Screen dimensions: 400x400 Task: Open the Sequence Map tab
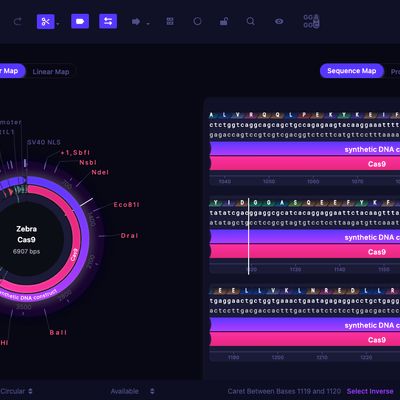point(352,71)
